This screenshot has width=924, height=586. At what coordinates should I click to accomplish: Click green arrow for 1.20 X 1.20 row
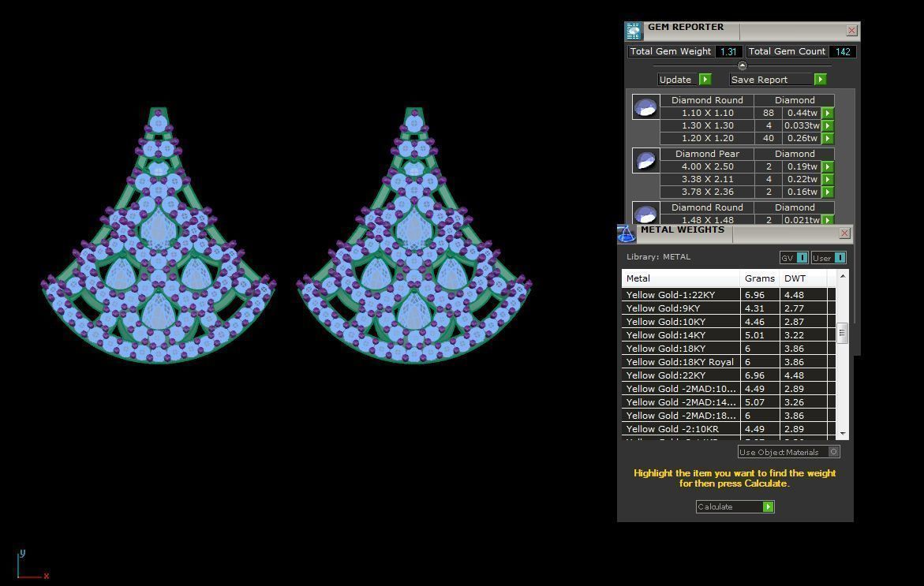point(828,138)
